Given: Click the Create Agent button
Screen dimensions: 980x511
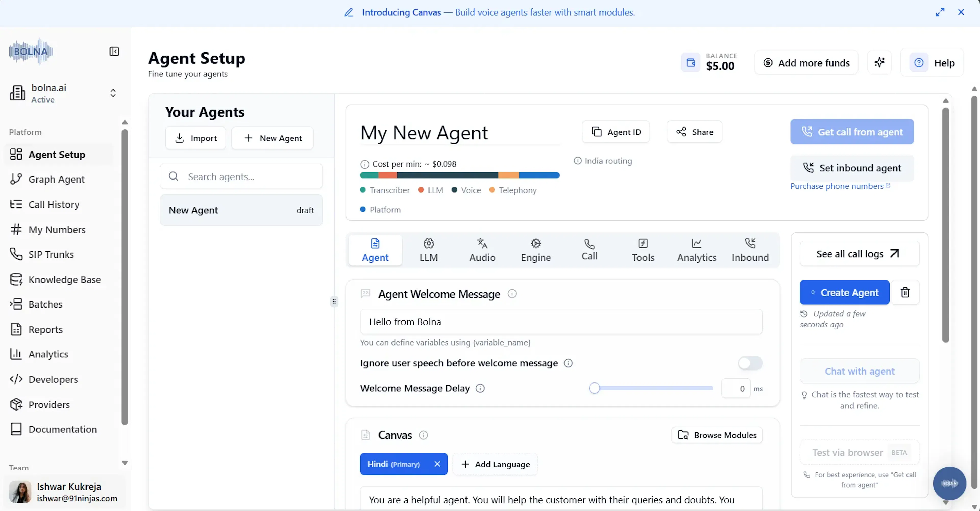Looking at the screenshot, I should (844, 292).
